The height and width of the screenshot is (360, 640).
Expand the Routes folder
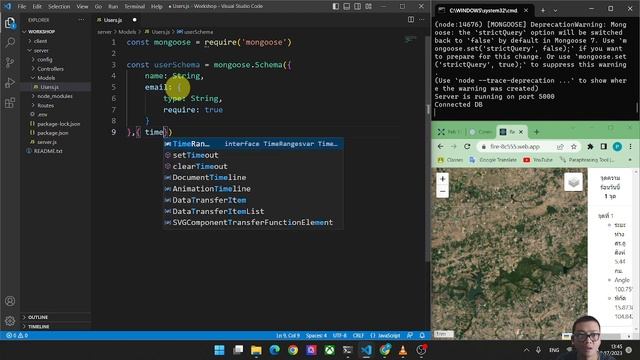(x=45, y=105)
